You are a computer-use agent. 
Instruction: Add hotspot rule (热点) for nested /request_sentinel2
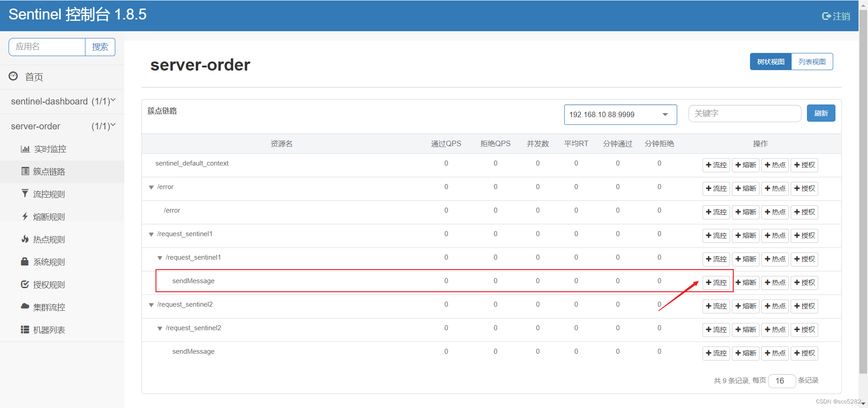point(775,330)
